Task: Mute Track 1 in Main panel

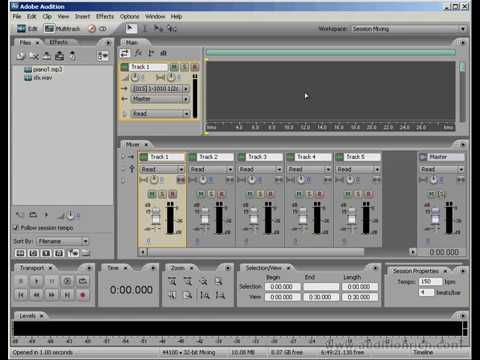Action: [174, 67]
